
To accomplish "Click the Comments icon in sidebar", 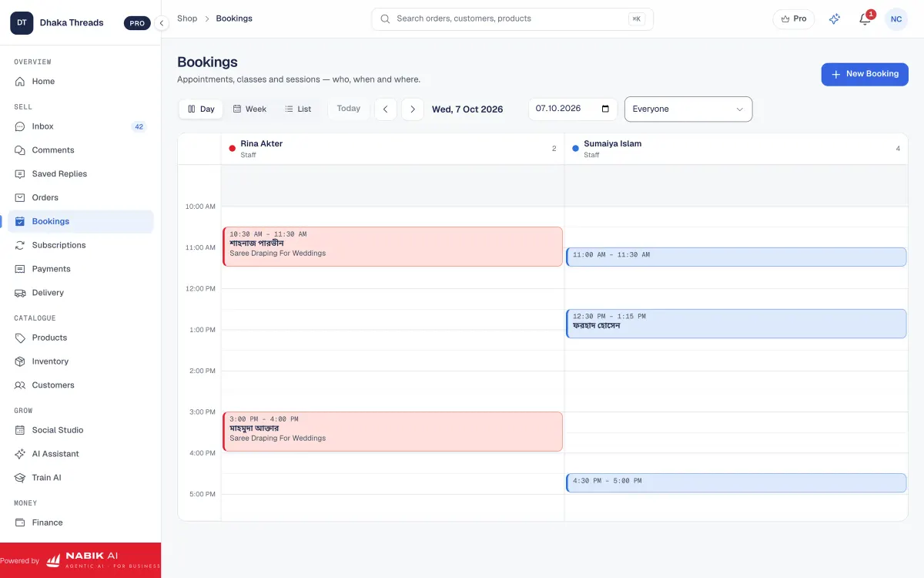I will (x=20, y=150).
